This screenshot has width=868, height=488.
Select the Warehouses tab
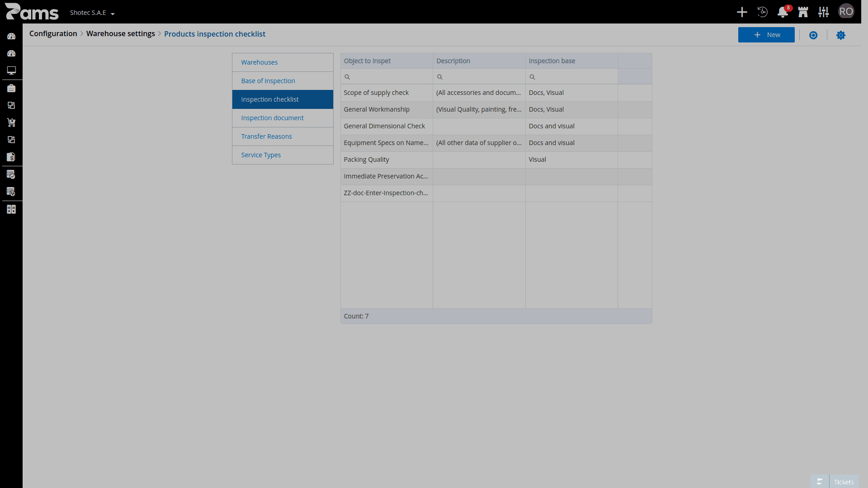point(283,62)
